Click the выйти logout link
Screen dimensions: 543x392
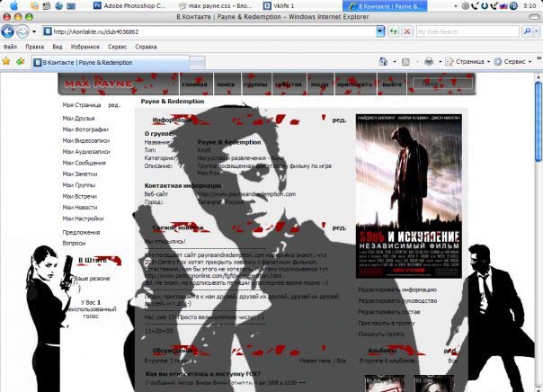click(x=392, y=85)
